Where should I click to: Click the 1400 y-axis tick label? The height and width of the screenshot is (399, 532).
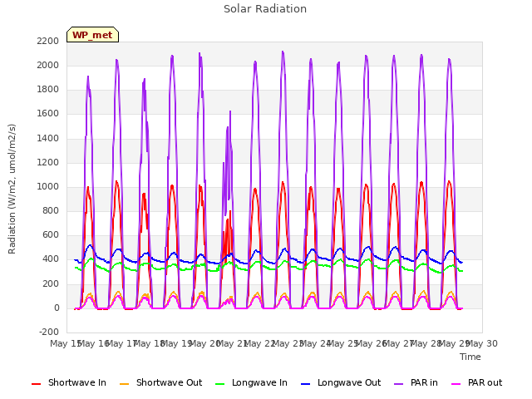click(48, 138)
